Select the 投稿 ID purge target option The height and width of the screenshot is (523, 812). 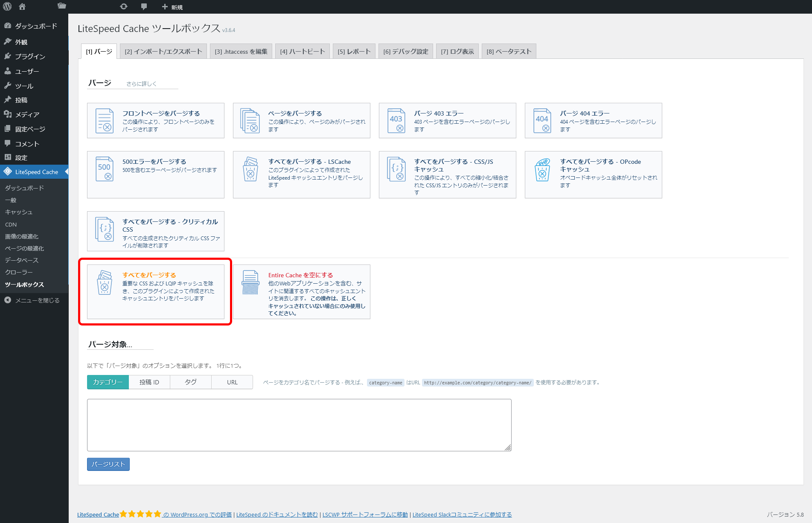[149, 382]
